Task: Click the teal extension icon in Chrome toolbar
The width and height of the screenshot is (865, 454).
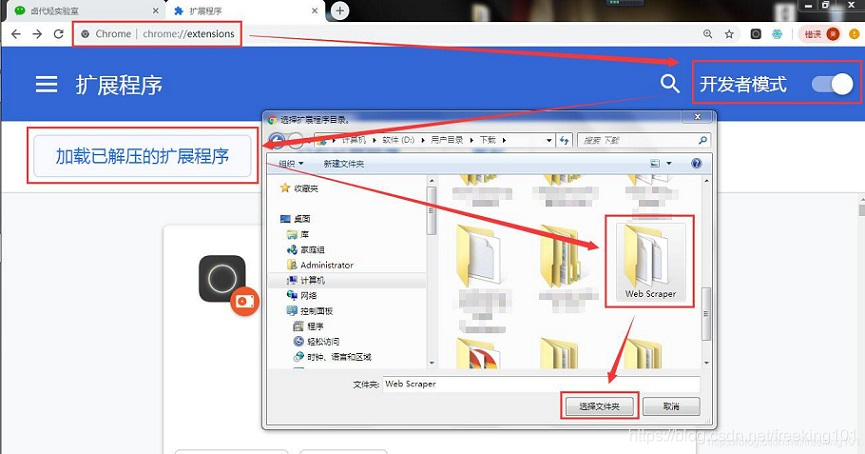Action: [777, 34]
